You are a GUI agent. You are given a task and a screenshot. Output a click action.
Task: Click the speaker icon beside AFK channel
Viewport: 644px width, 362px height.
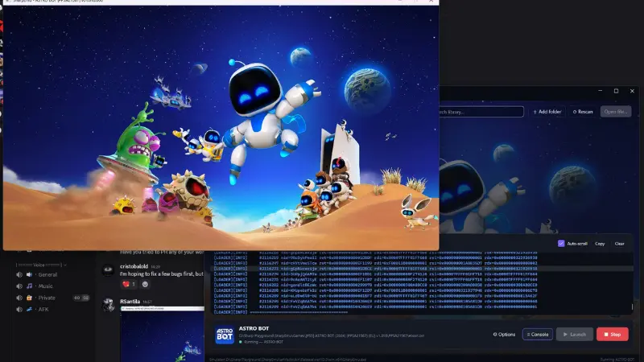click(x=19, y=309)
